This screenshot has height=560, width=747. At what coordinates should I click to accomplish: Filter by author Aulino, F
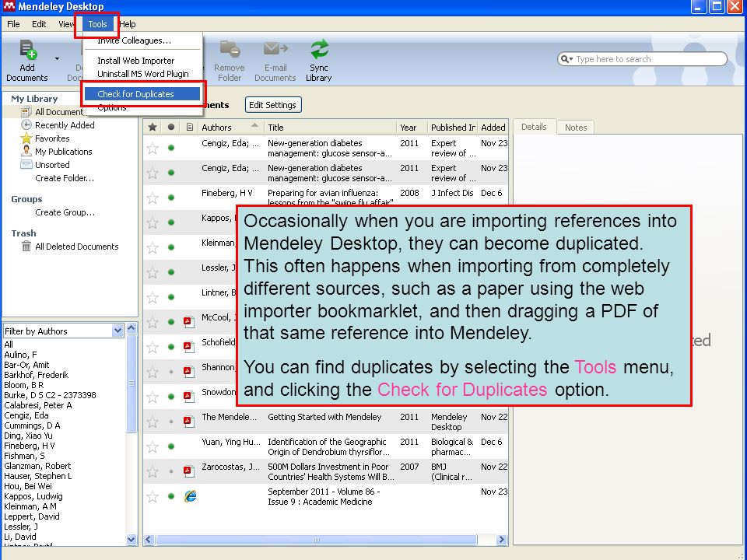point(20,355)
